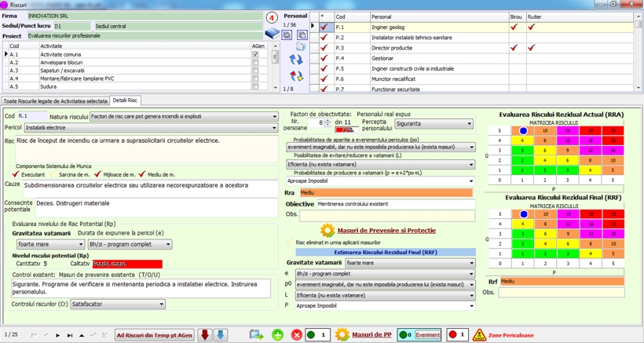Click the deselect-all personnel stacked-pages icon

point(302,35)
